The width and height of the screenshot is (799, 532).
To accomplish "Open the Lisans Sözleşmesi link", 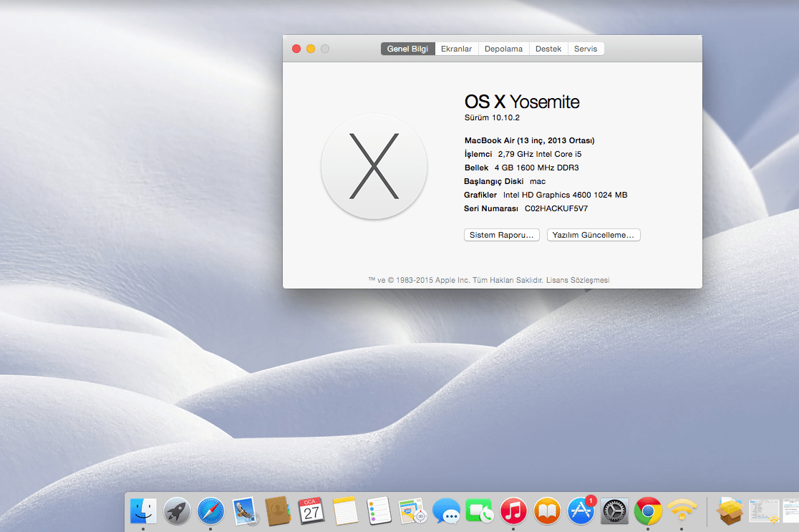I will [x=578, y=280].
